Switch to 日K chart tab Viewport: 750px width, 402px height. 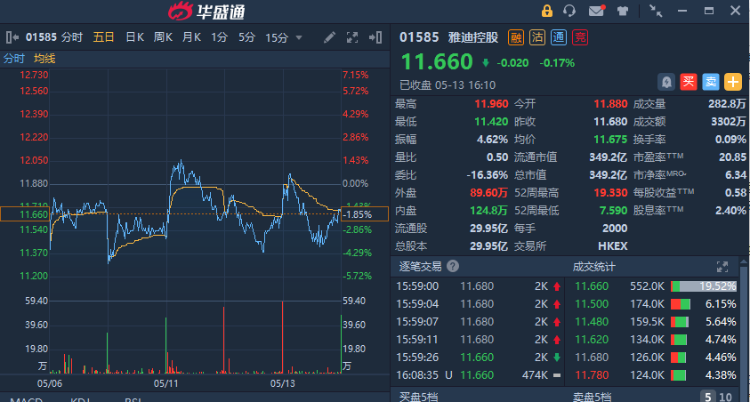[x=134, y=37]
